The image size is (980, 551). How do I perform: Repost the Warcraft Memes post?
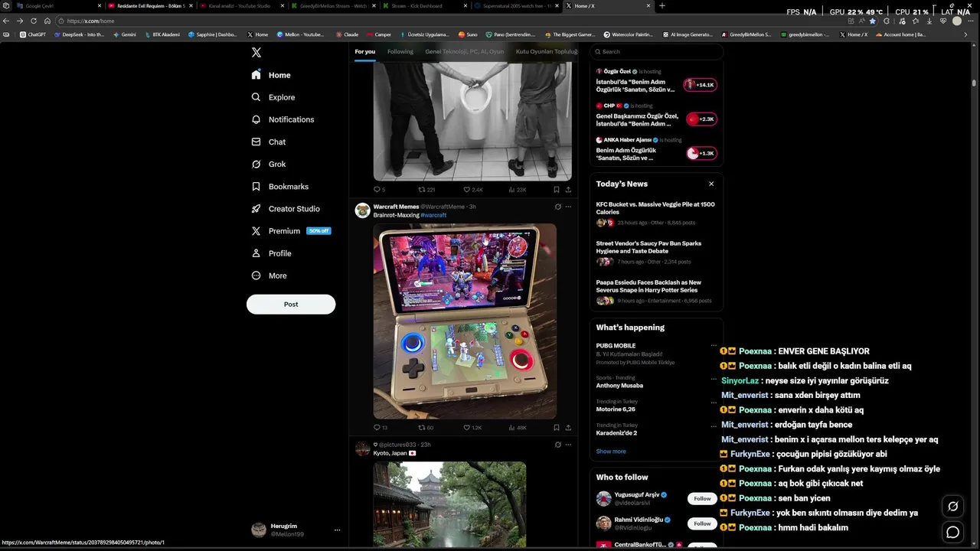click(426, 428)
